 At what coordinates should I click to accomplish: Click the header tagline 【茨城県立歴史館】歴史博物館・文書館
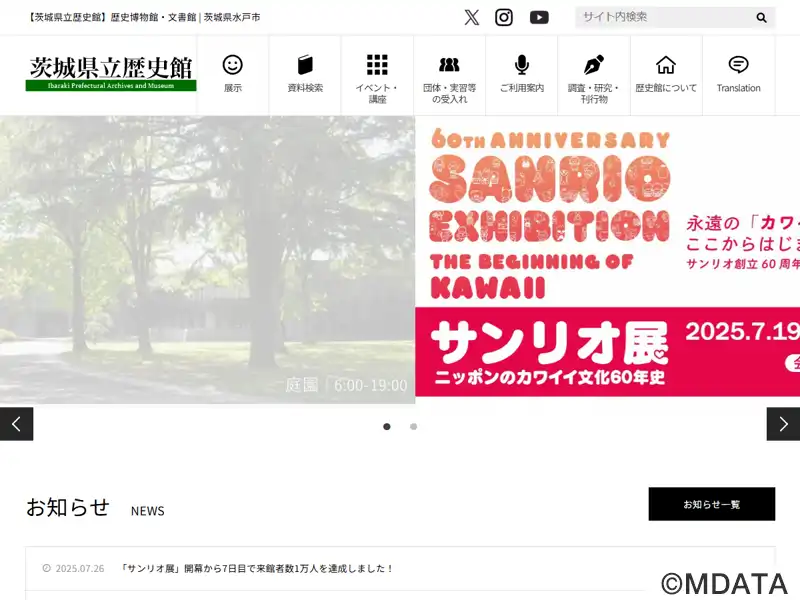click(143, 17)
